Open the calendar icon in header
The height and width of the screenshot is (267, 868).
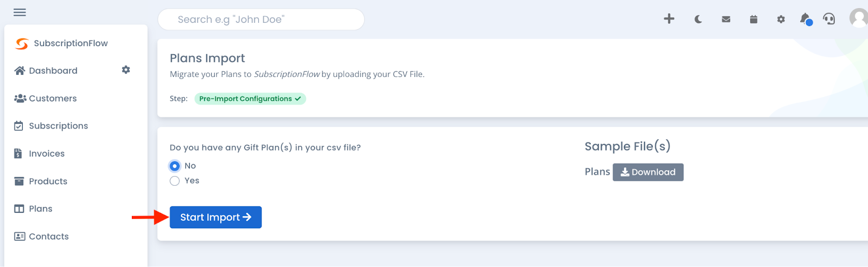click(x=754, y=19)
